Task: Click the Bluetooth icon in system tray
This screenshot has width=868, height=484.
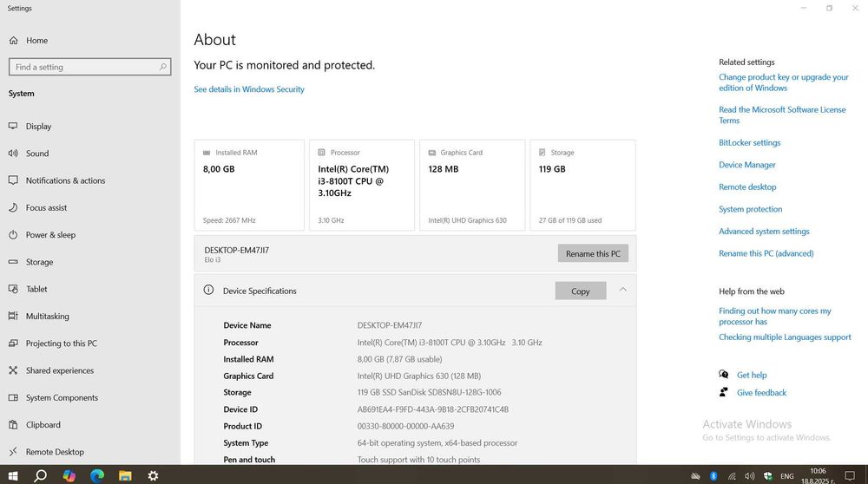Action: (713, 475)
